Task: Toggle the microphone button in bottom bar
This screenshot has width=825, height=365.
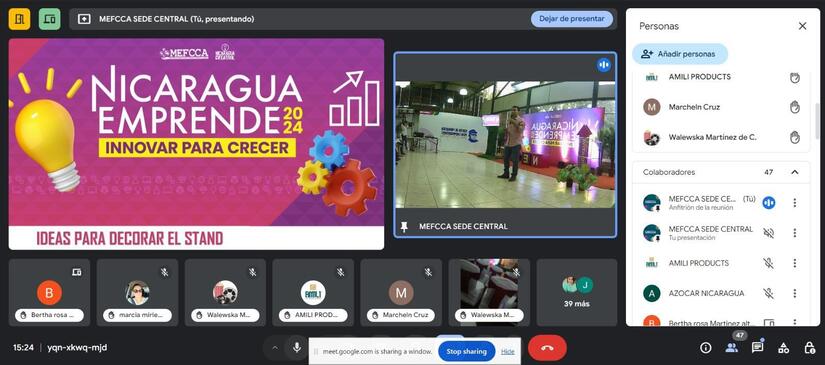Action: click(x=297, y=347)
